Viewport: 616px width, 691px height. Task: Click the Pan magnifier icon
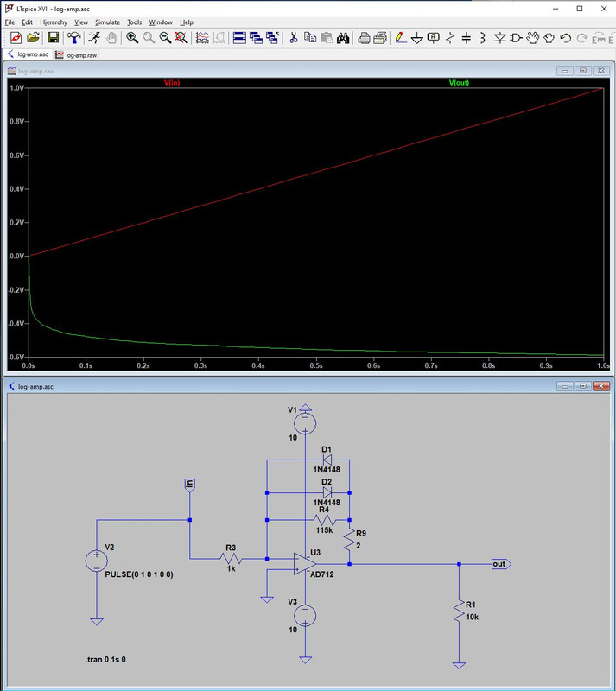pyautogui.click(x=149, y=38)
